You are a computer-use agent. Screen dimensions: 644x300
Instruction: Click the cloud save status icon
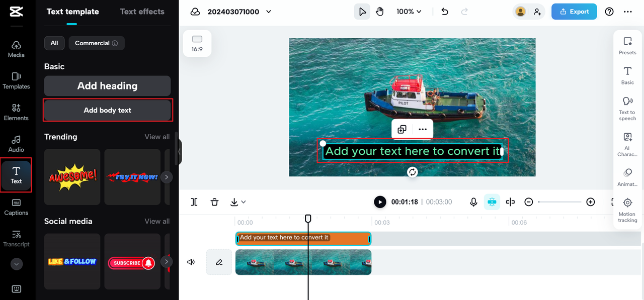(195, 12)
